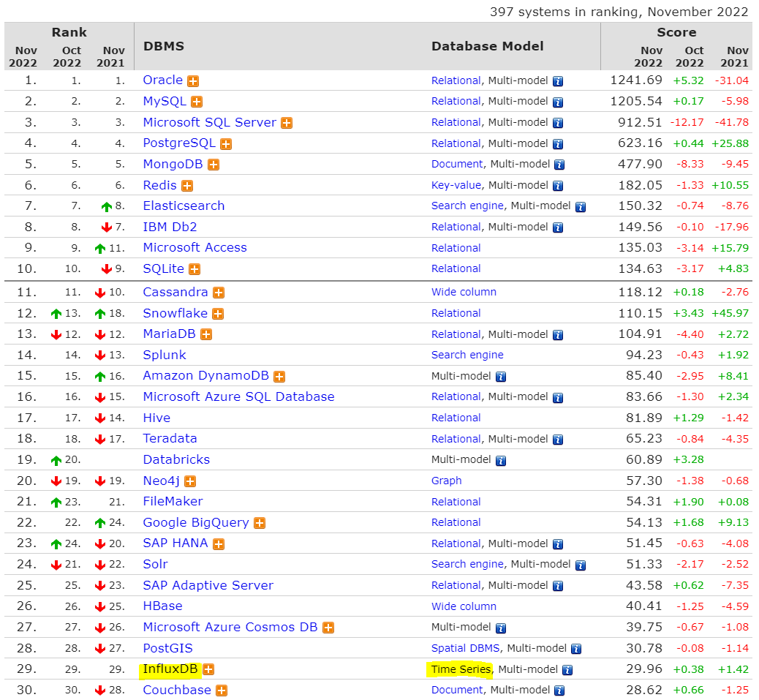The image size is (759, 700).
Task: Click the info icon in the InfluxDB row
Action: pos(567,670)
